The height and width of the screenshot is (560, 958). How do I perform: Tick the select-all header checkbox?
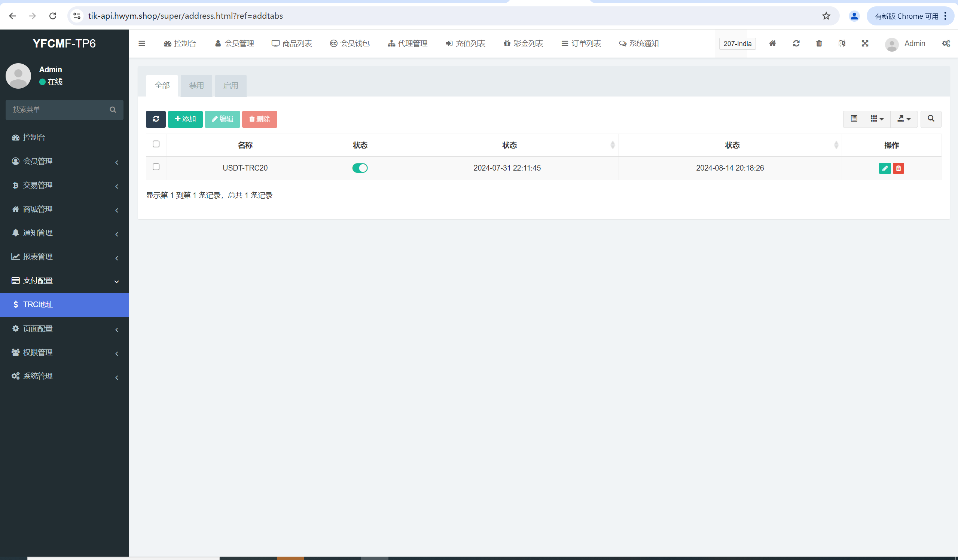pos(156,144)
